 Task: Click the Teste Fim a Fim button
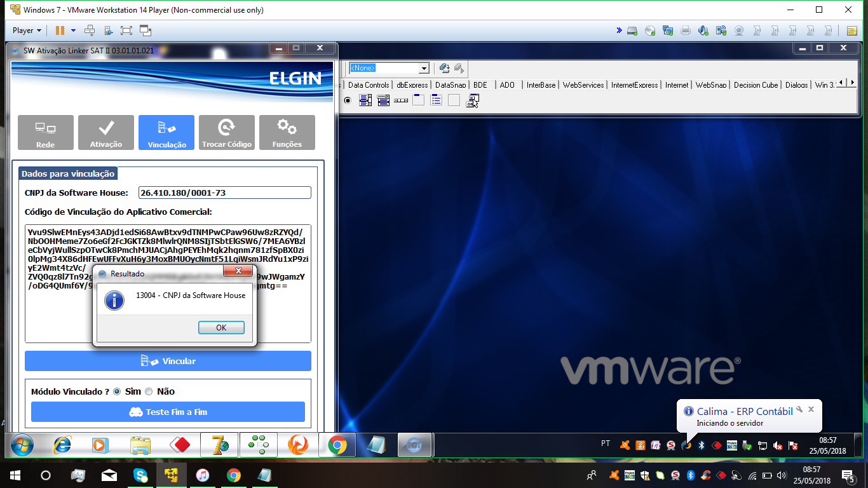click(168, 412)
